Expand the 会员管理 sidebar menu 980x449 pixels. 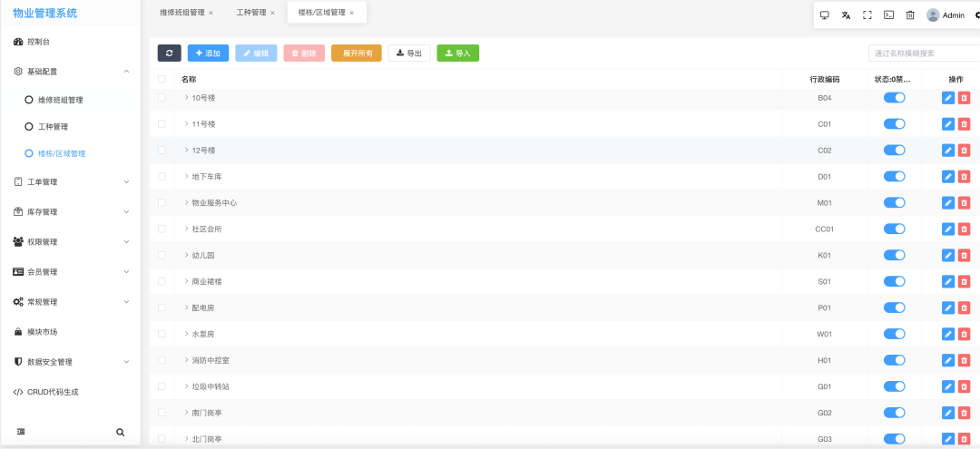click(x=71, y=271)
